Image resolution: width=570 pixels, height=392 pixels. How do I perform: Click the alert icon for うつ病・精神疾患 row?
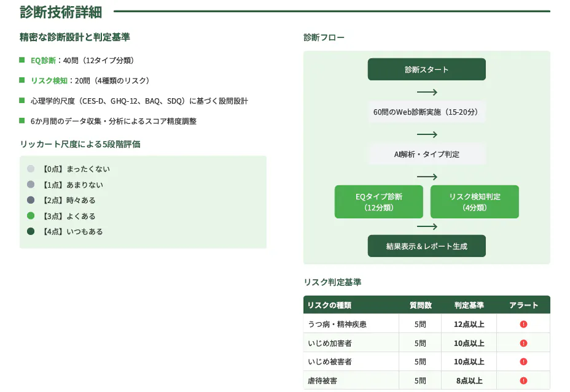(x=523, y=324)
